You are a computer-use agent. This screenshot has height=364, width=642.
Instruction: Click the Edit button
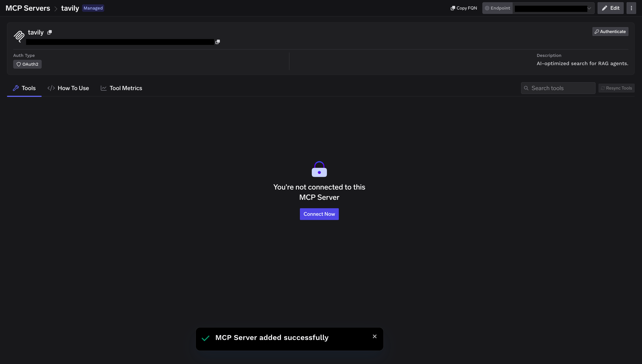[x=610, y=8]
